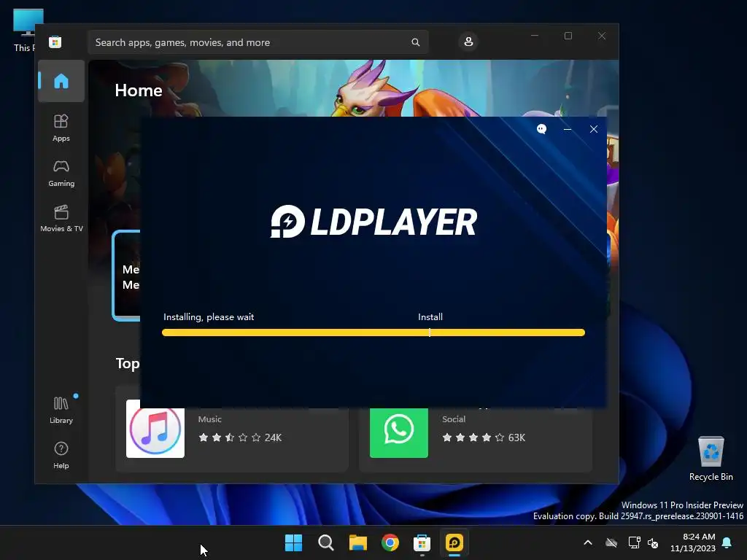Switch to LDPlayer installer taskbar icon

click(x=454, y=542)
